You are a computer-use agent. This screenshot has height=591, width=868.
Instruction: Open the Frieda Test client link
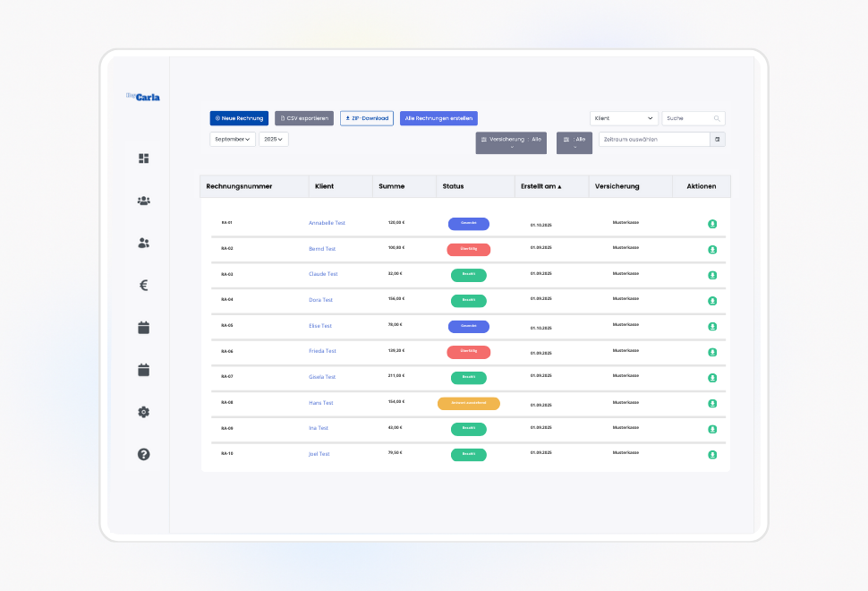click(322, 351)
